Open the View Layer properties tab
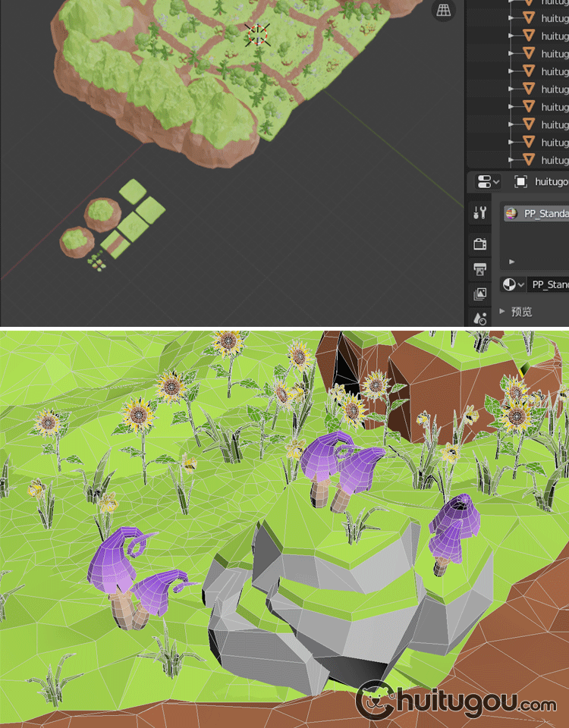569x728 pixels. click(479, 294)
